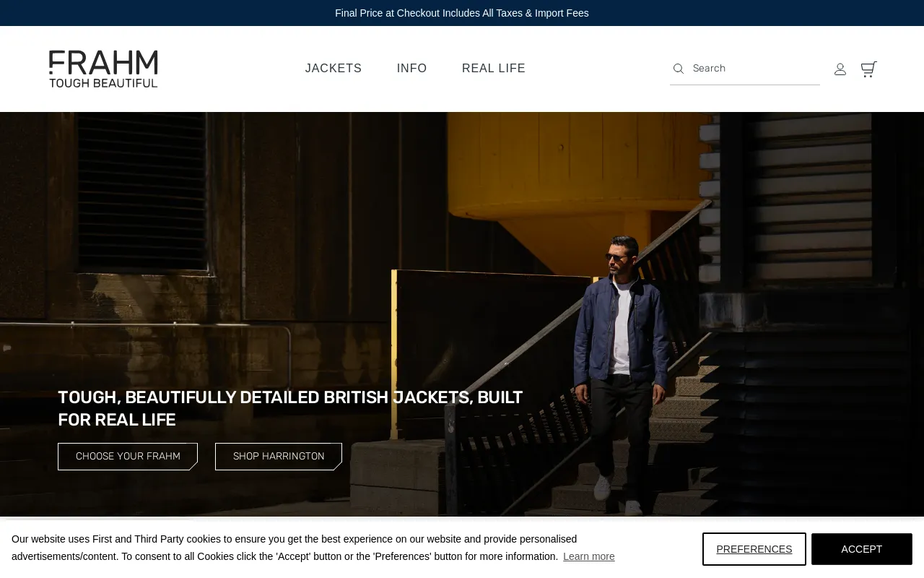Image resolution: width=924 pixels, height=578 pixels.
Task: Click the TOUGH BEAUTIFUL tagline under the logo
Action: click(103, 82)
